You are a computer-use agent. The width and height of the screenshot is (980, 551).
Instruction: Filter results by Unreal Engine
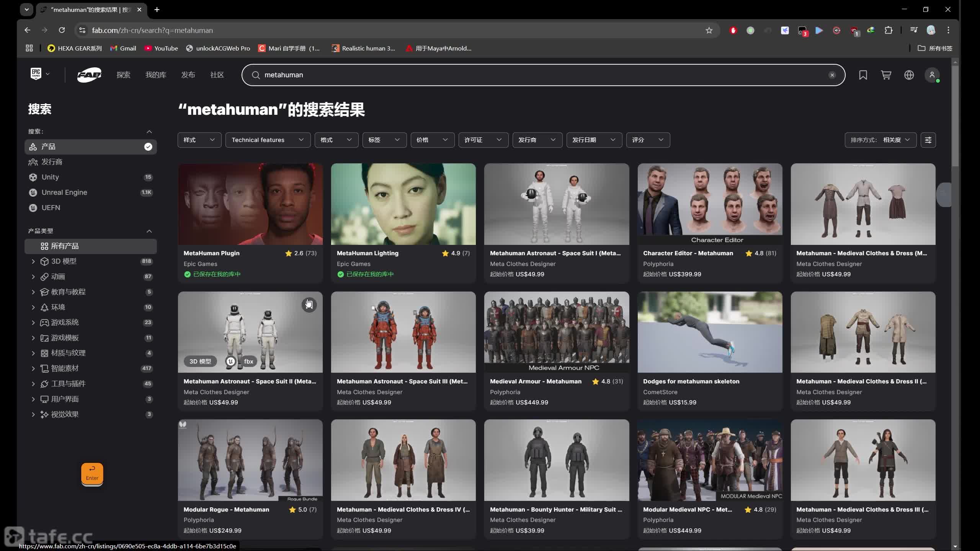[91, 192]
